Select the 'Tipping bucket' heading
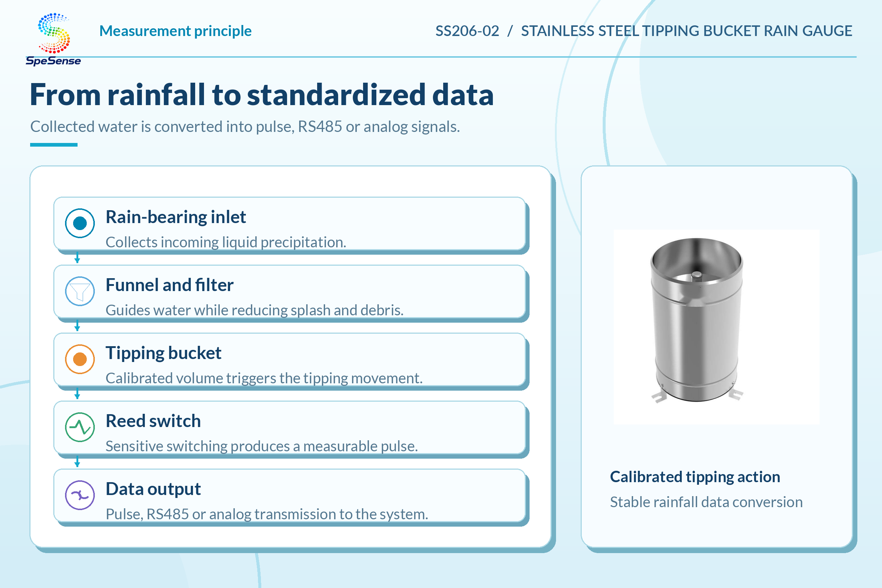882x588 pixels. pyautogui.click(x=164, y=353)
